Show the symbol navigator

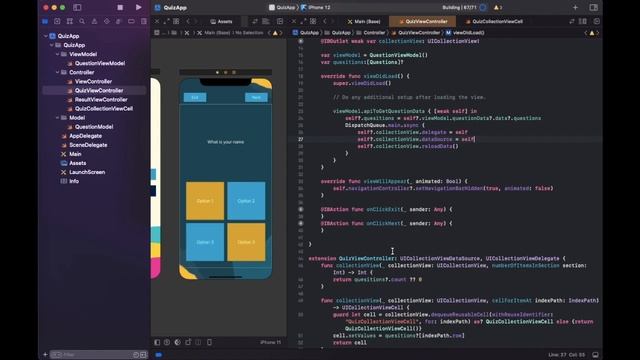pyautogui.click(x=70, y=21)
